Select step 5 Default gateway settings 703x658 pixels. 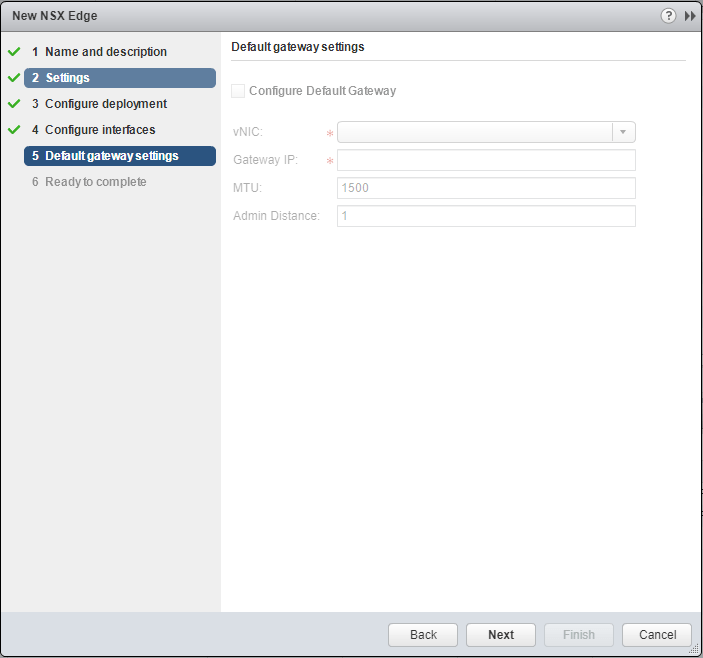120,156
